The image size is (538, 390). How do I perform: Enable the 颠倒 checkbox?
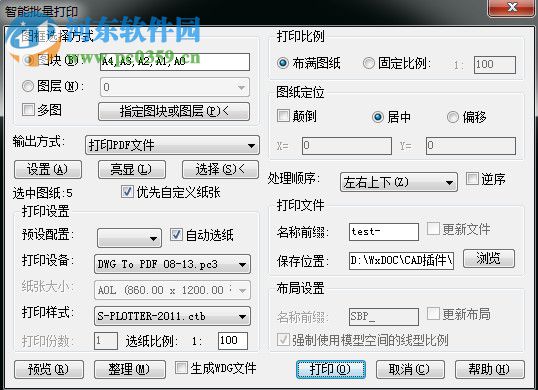[283, 116]
